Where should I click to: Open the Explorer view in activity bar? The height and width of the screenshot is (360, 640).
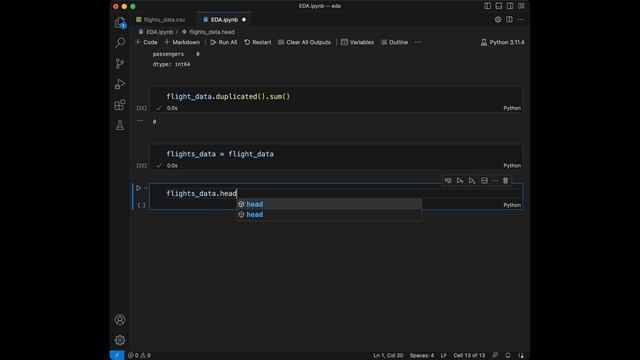pos(120,23)
